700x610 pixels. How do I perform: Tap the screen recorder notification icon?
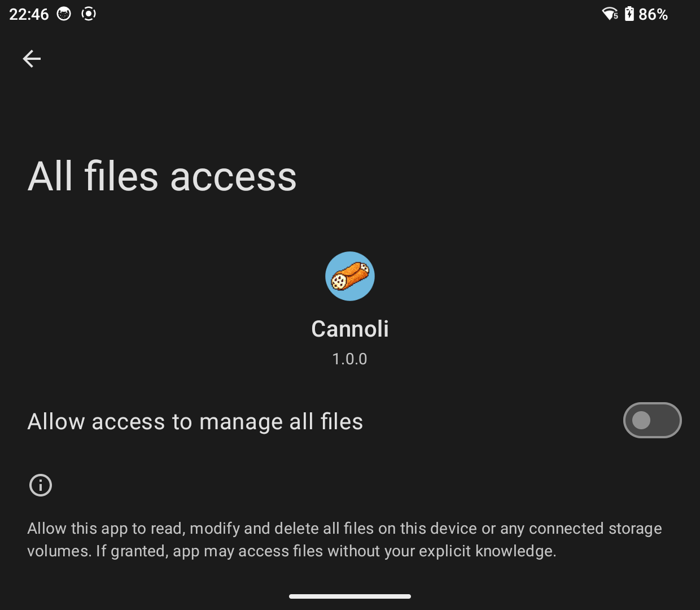pos(89,14)
